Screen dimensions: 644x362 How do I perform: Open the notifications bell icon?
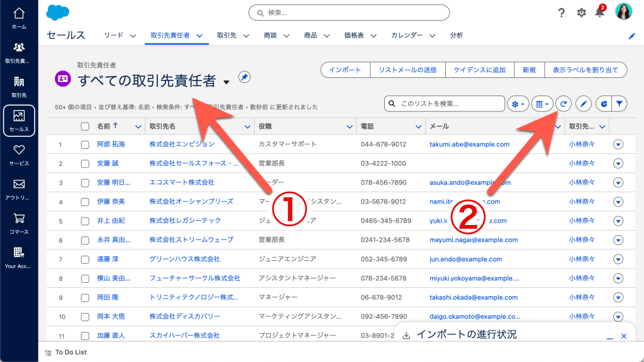(599, 13)
